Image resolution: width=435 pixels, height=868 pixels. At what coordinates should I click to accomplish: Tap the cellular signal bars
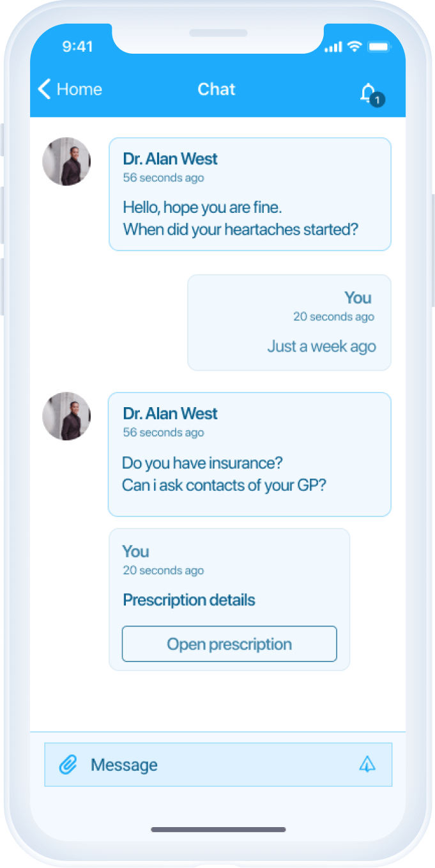333,47
